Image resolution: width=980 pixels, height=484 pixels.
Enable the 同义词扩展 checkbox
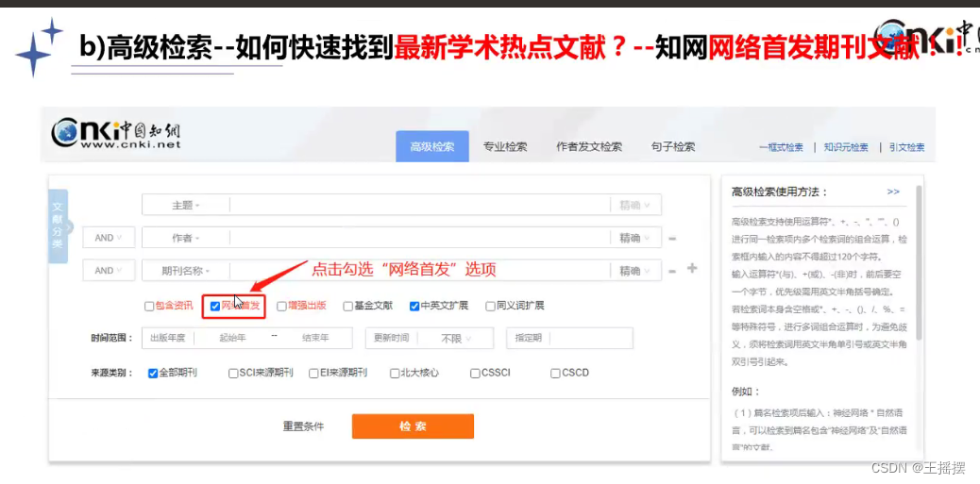pyautogui.click(x=491, y=306)
